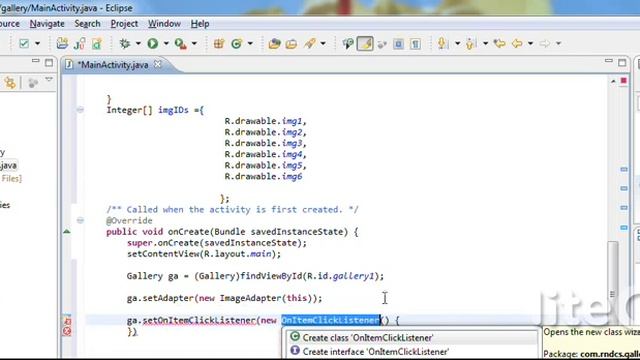Minimize the left Package Explorer panel
This screenshot has width=640, height=360.
[36, 61]
